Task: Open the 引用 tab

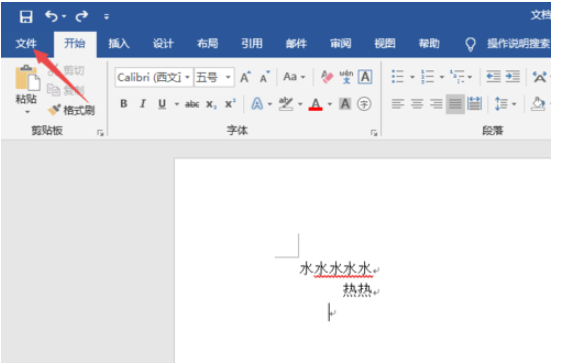Action: click(252, 44)
